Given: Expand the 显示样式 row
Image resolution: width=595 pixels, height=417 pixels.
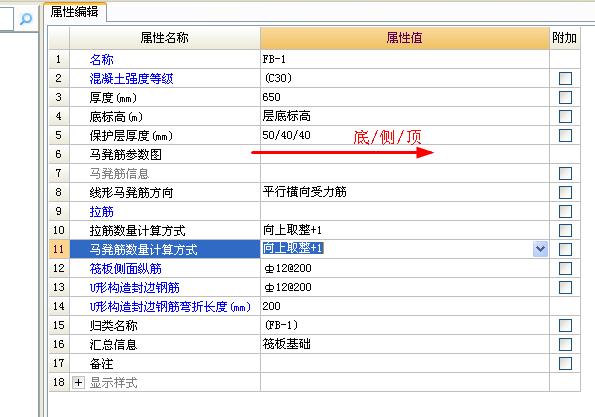Looking at the screenshot, I should (x=78, y=382).
